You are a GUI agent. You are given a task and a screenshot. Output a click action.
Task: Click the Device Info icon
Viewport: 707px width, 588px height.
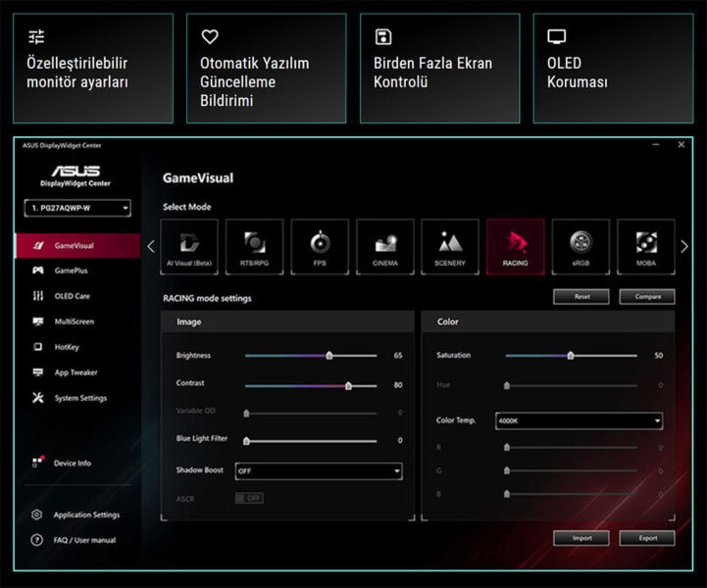point(38,462)
